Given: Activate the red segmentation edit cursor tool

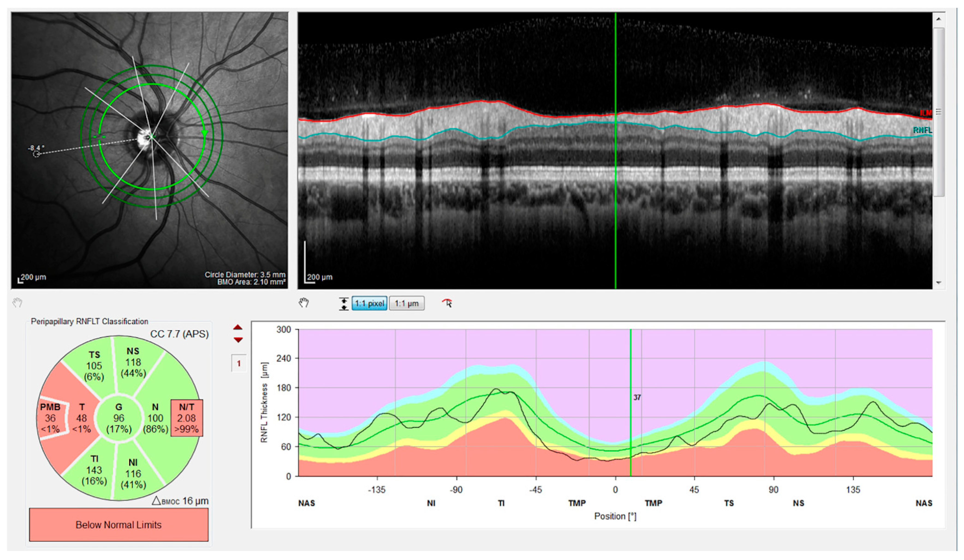Looking at the screenshot, I should pyautogui.click(x=447, y=303).
